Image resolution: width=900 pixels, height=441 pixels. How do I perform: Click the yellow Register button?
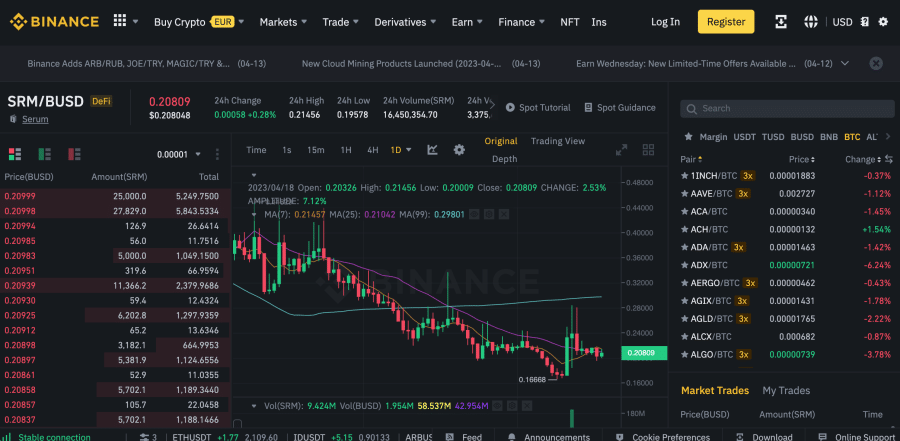coord(726,22)
